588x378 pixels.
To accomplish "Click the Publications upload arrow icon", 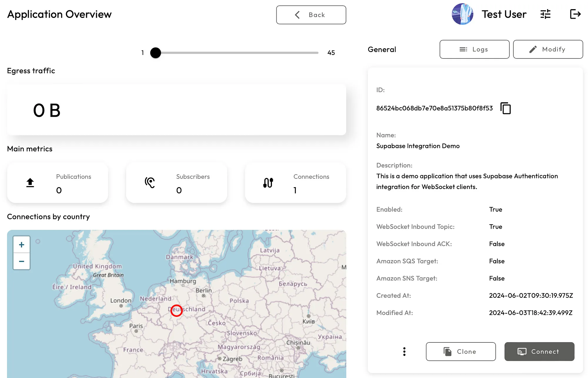I will pos(30,183).
